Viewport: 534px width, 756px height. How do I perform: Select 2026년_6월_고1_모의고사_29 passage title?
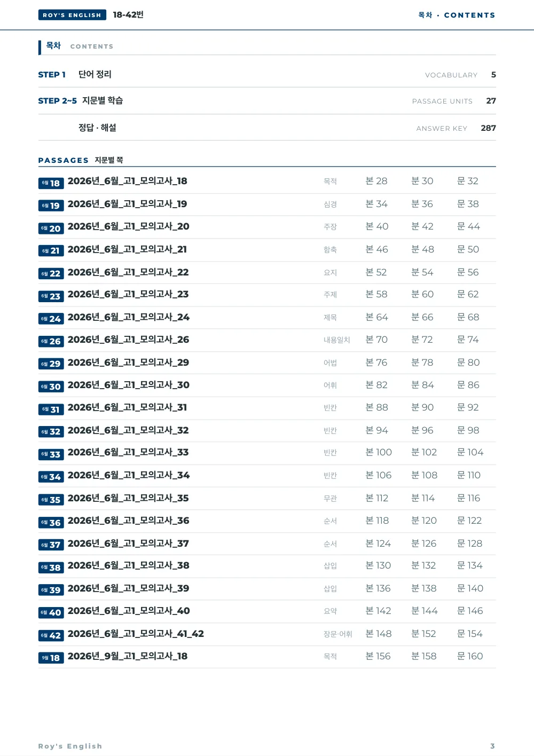pyautogui.click(x=129, y=363)
